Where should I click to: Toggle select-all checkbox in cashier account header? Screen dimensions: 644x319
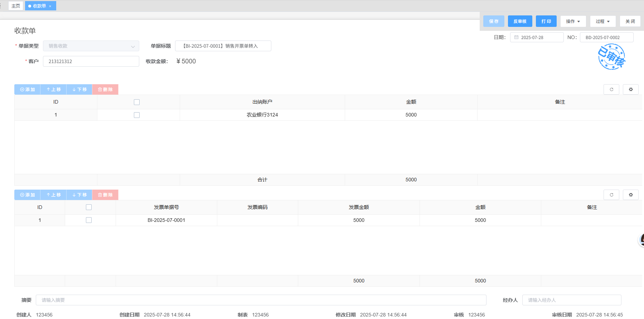(137, 102)
